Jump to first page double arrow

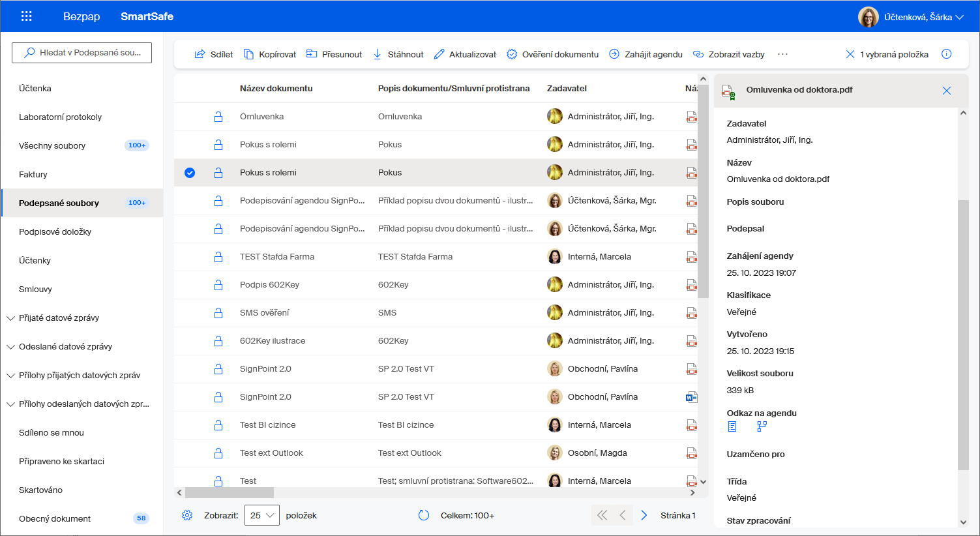coord(602,515)
